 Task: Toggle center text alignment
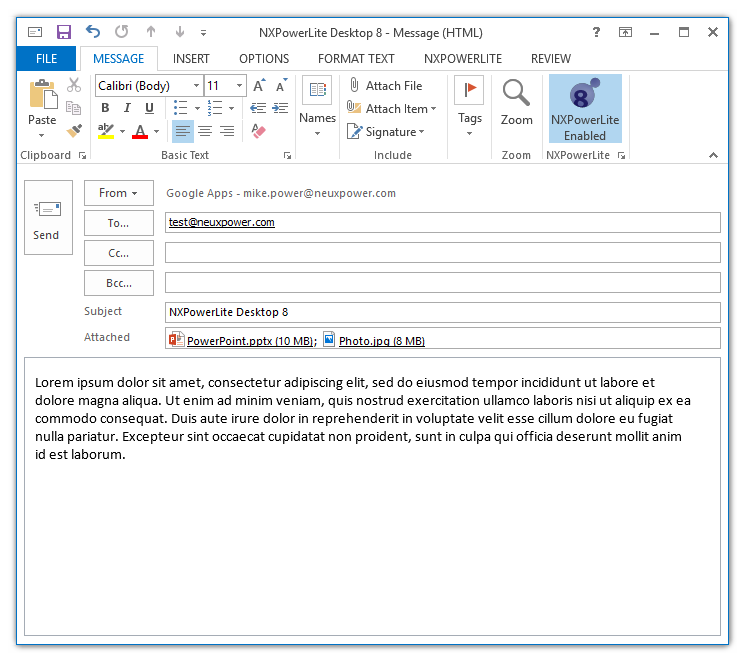[x=205, y=131]
